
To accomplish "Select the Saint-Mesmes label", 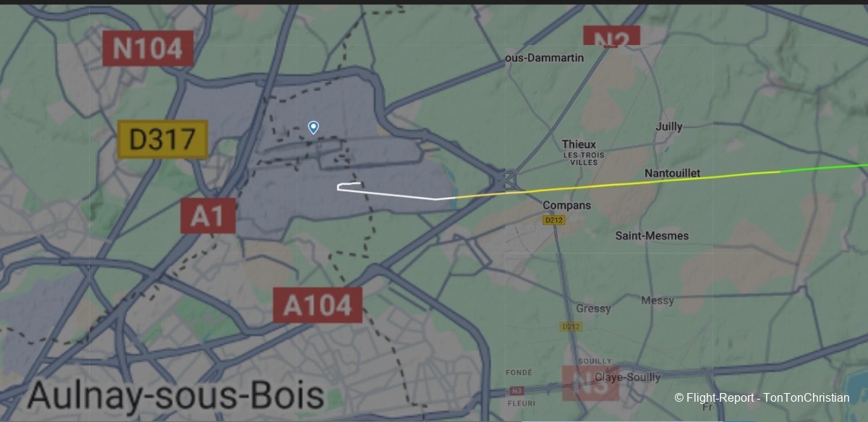I will (x=652, y=235).
